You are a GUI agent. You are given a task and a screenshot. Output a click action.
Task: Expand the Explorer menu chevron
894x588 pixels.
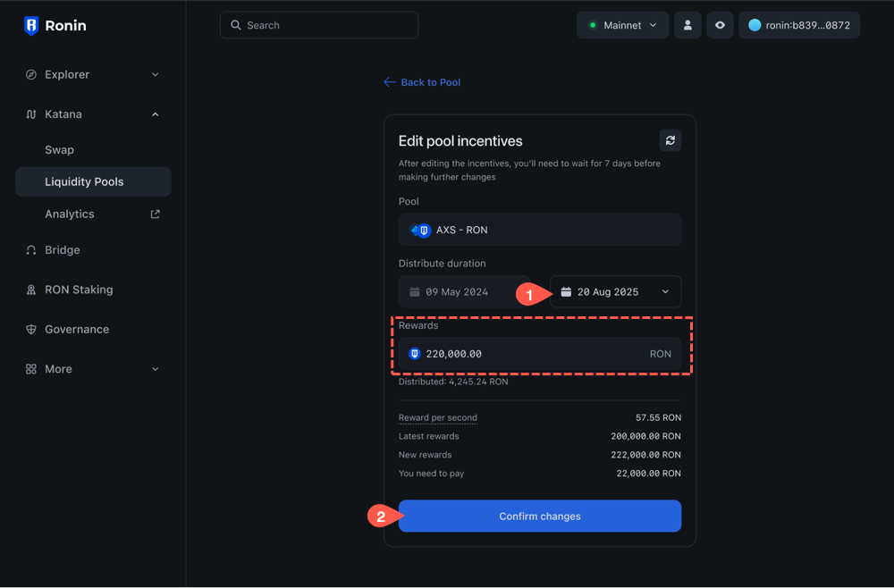(155, 75)
